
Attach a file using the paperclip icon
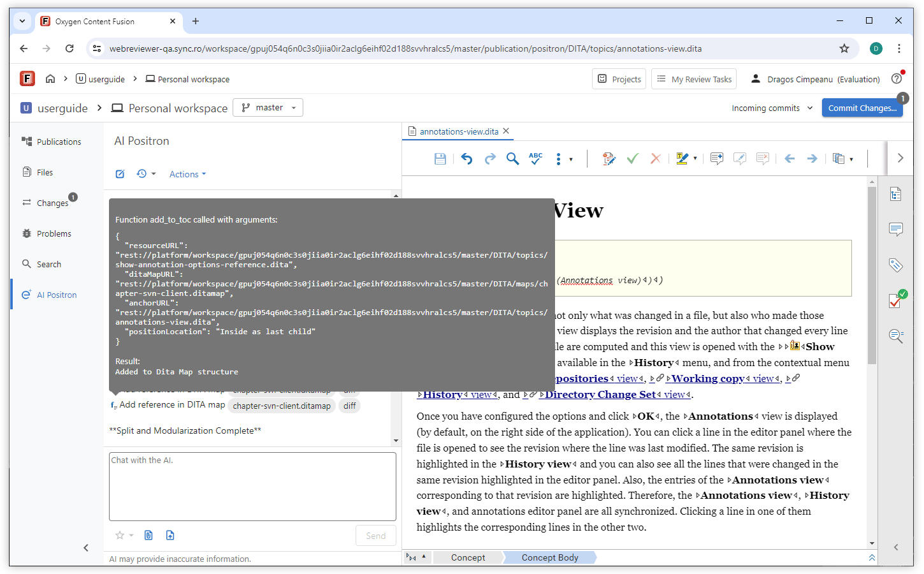(148, 535)
